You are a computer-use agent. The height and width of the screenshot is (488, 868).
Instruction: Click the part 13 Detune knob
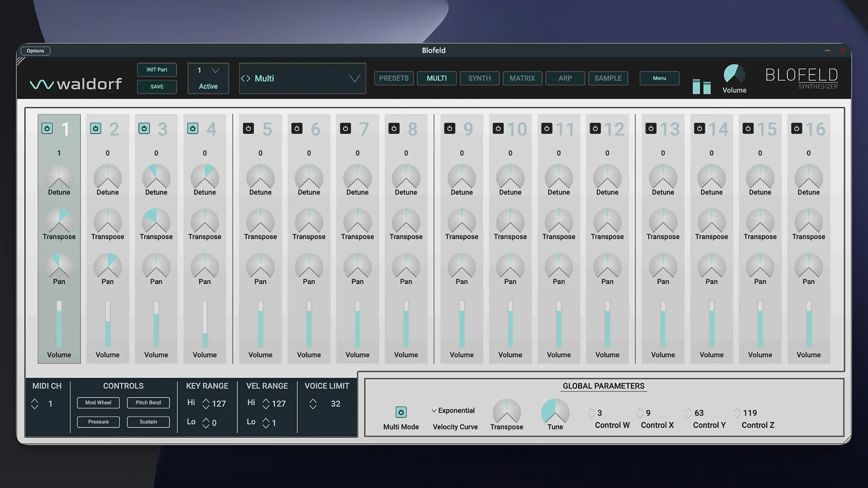(x=663, y=177)
